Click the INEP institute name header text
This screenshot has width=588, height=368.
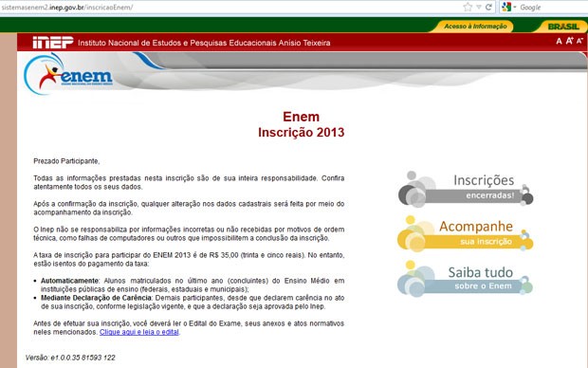[204, 43]
